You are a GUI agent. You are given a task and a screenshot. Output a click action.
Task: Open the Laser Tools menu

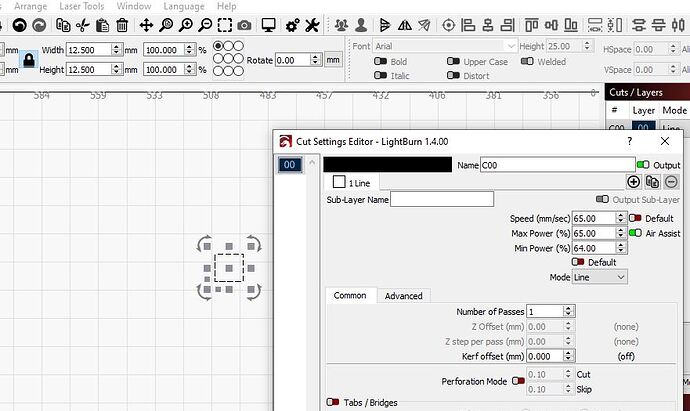[81, 6]
